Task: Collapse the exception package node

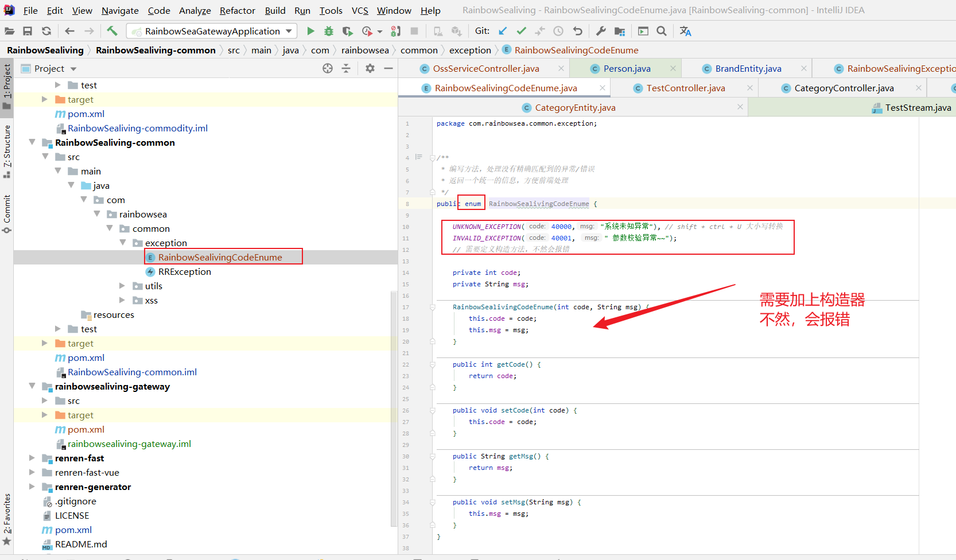Action: 123,243
